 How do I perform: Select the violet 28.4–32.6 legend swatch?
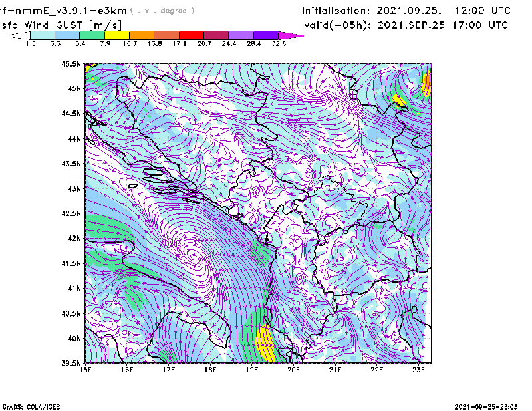[266, 35]
